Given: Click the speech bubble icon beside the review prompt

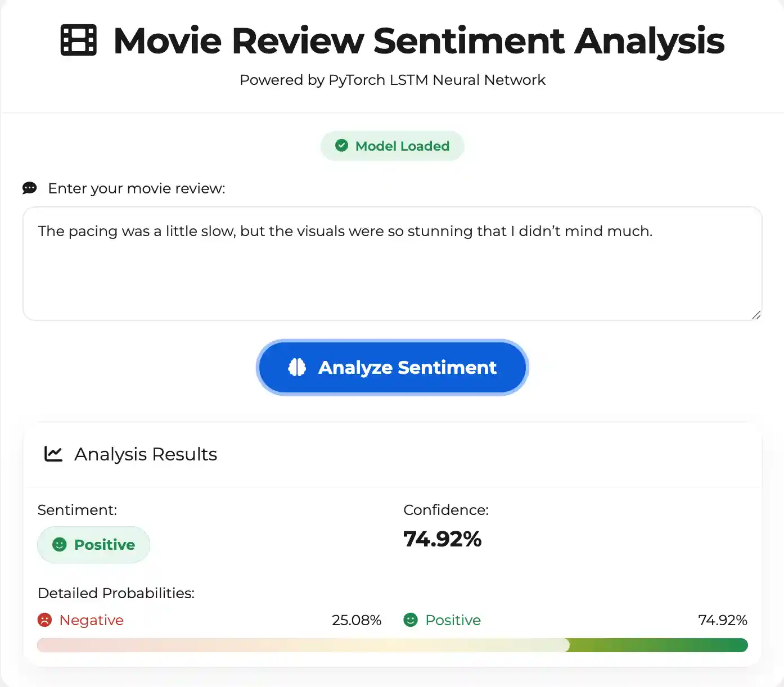Looking at the screenshot, I should [29, 188].
